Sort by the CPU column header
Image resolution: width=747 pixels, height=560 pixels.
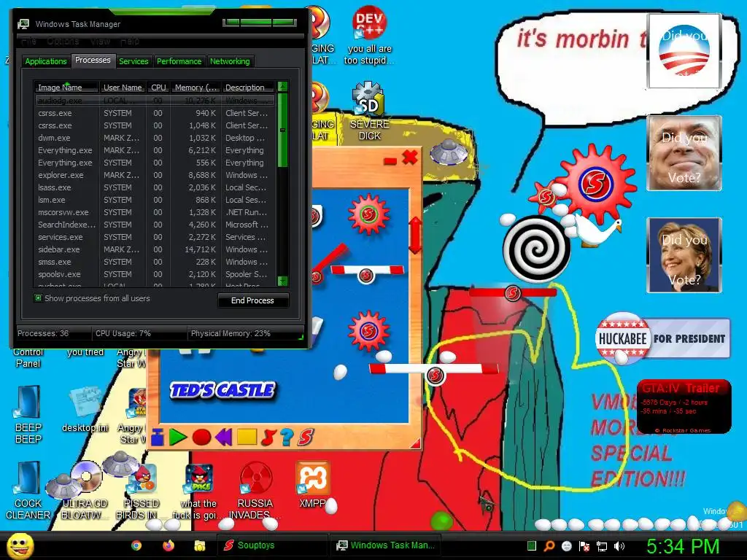(158, 87)
